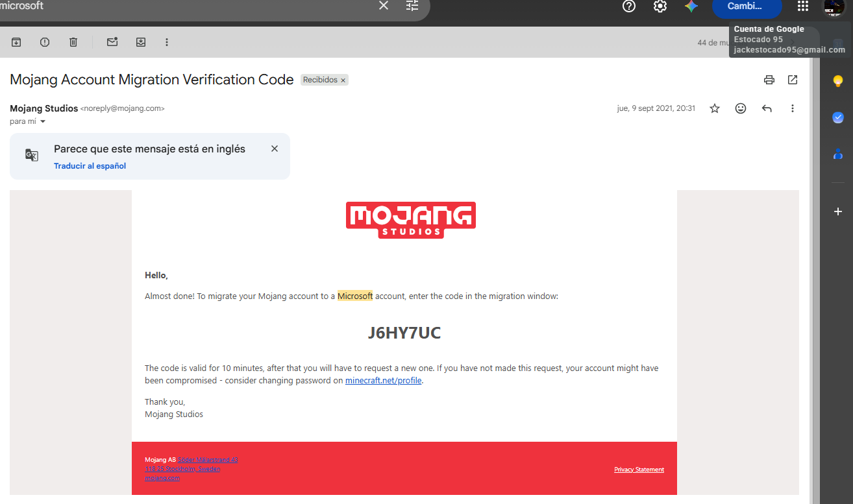Click the highlighted word Microsoft
The width and height of the screenshot is (853, 504).
point(355,296)
